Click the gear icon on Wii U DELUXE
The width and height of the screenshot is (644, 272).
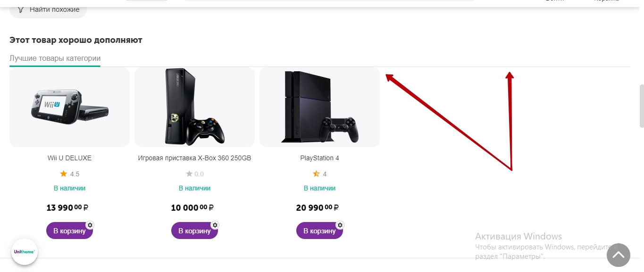point(90,225)
